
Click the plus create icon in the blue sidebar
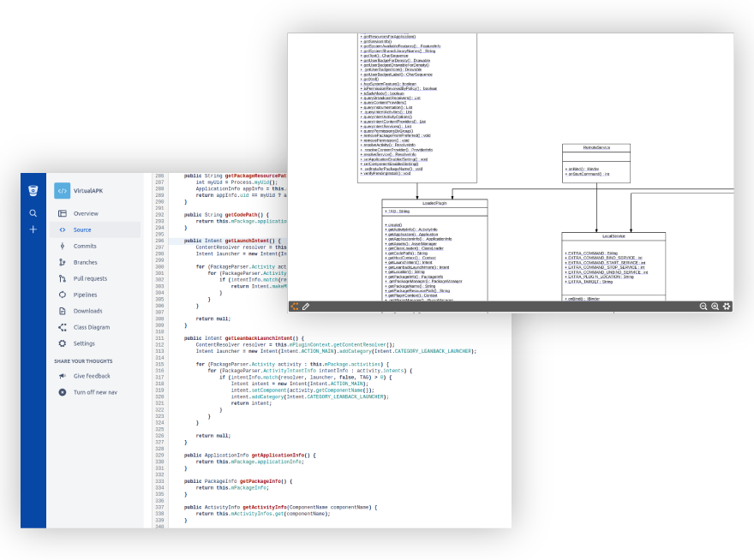pyautogui.click(x=33, y=229)
